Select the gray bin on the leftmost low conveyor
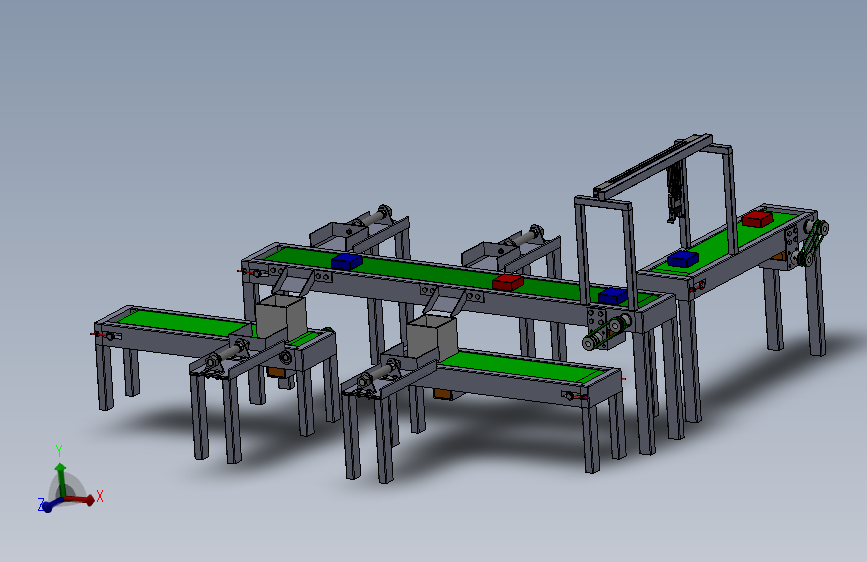 (x=281, y=318)
